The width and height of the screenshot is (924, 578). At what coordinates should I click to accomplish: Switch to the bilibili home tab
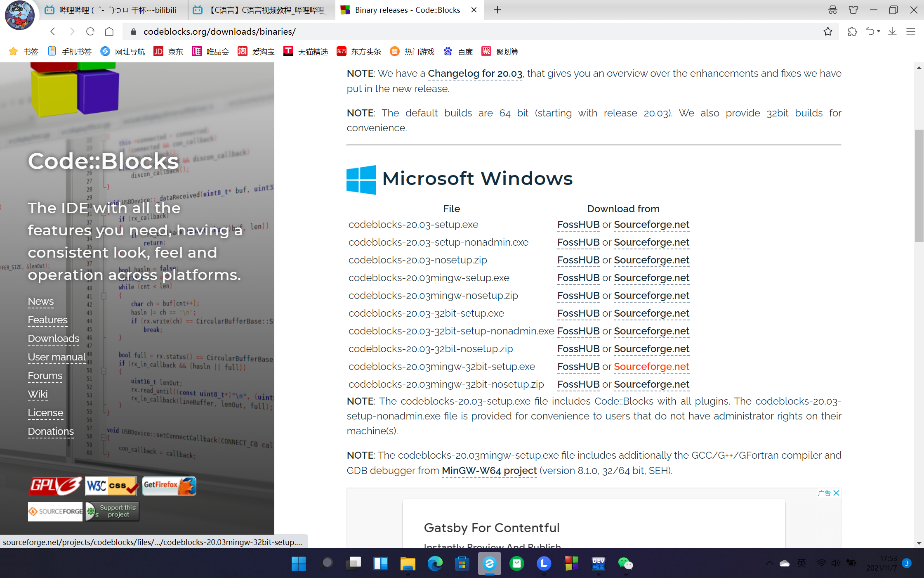point(111,10)
